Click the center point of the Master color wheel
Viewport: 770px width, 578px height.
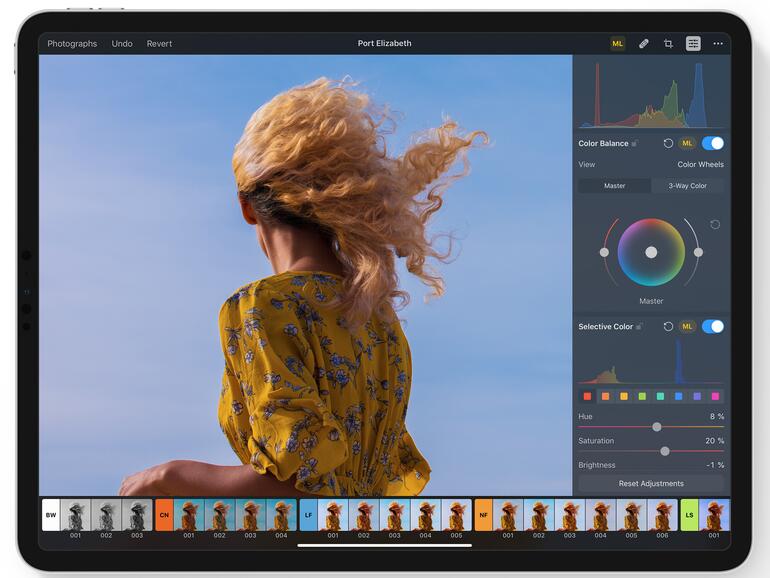651,252
